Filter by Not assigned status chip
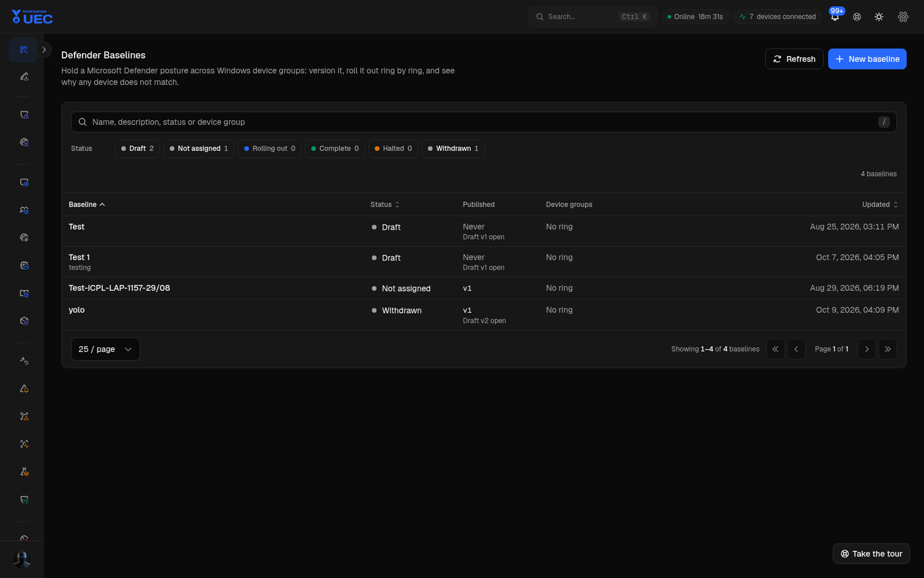Viewport: 924px width, 578px height. (x=199, y=149)
